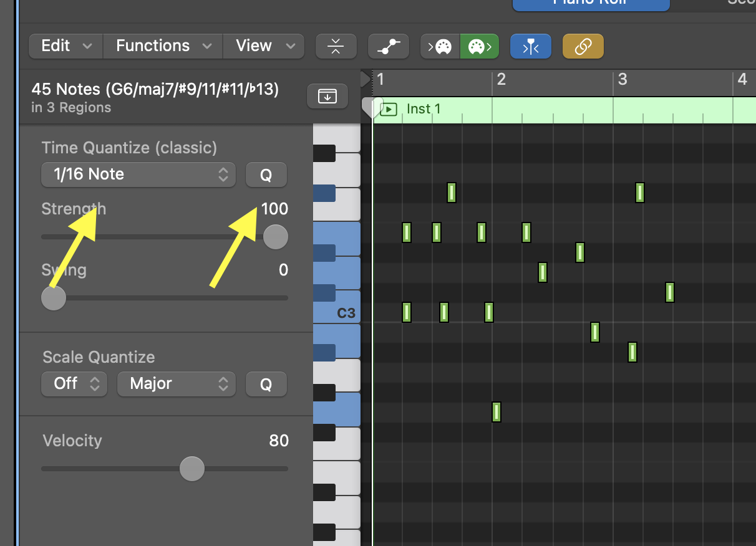
Task: Toggle Collapse Mode icon in toolbar
Action: pyautogui.click(x=336, y=46)
